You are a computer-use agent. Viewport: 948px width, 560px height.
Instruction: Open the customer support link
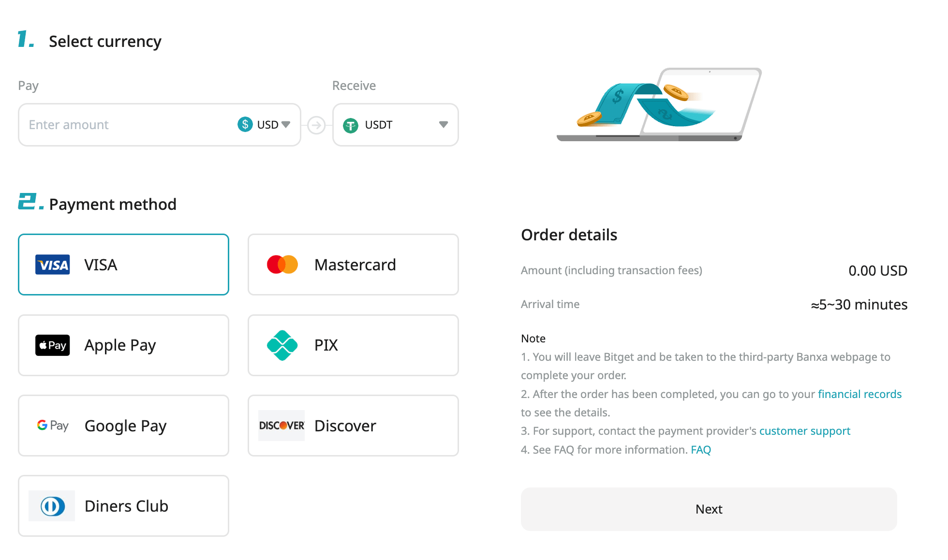[x=805, y=431]
